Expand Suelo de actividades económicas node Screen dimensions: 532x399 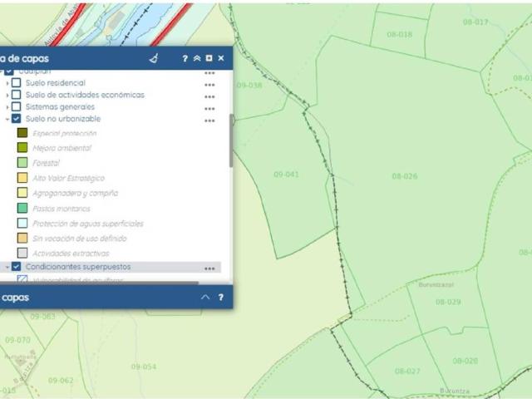tap(7, 95)
